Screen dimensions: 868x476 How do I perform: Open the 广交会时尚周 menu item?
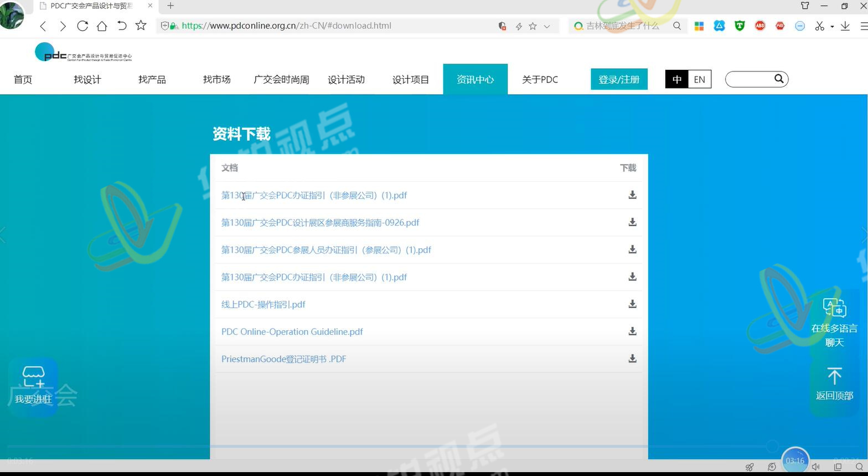[281, 80]
